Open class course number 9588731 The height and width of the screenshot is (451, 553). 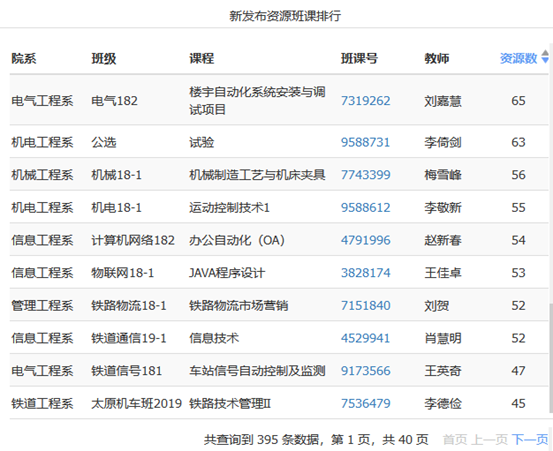pos(365,142)
